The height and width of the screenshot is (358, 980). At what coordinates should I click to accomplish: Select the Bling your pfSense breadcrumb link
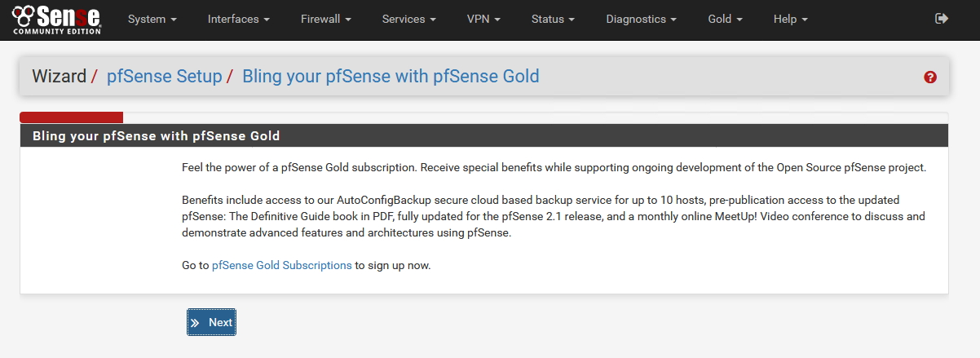click(391, 77)
